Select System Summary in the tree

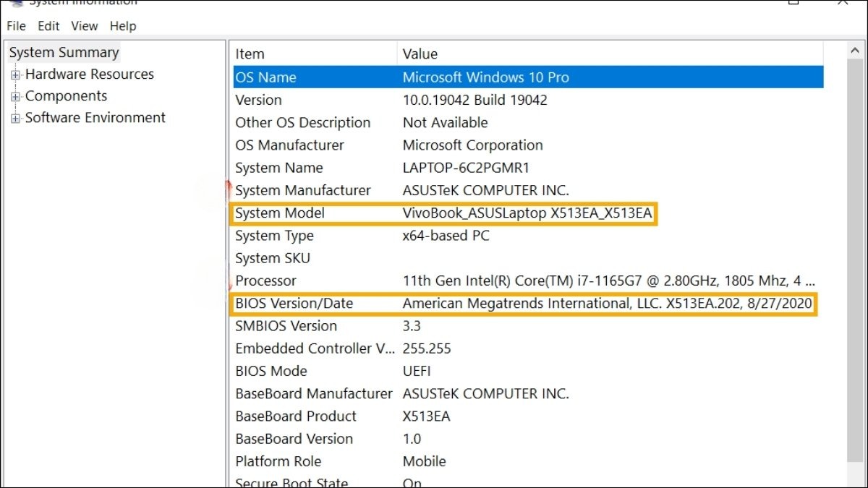(64, 53)
